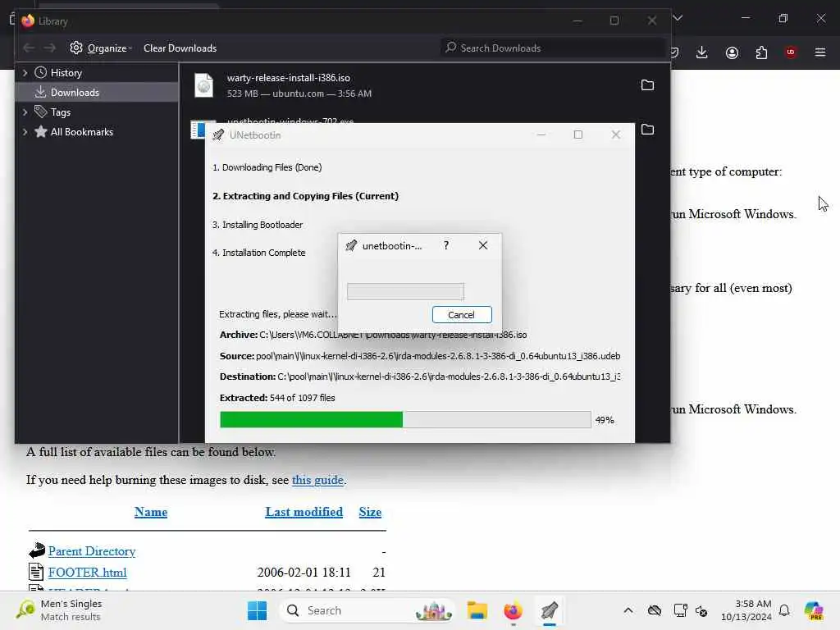Viewport: 840px width, 630px height.
Task: Expand the Tags tree item
Action: point(25,112)
